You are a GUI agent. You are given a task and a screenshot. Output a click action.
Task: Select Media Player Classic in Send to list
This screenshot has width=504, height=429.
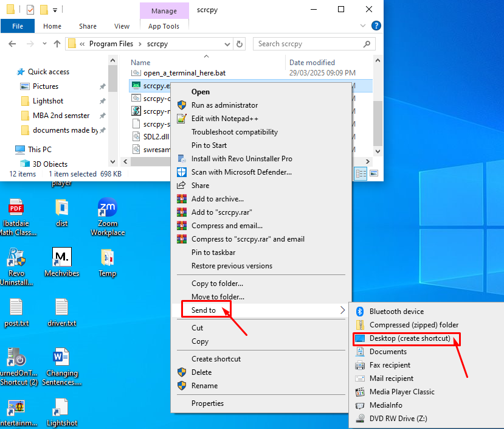401,392
